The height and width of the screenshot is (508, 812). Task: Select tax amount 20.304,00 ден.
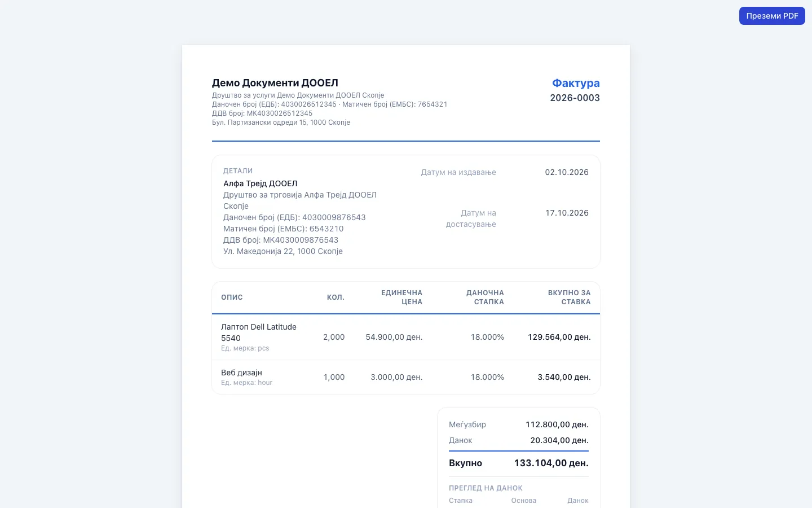(x=559, y=440)
